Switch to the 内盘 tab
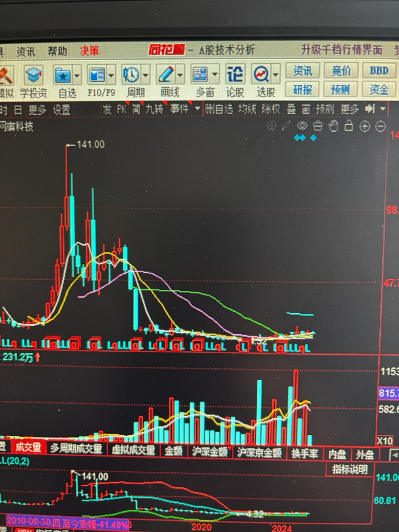Image resolution: width=399 pixels, height=532 pixels. [337, 454]
